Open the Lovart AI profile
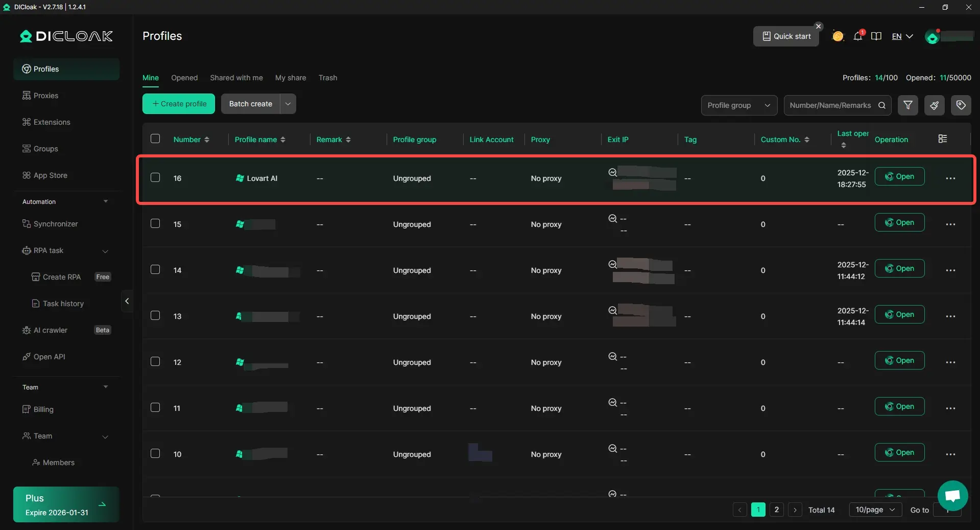Viewport: 980px width, 530px height. [x=899, y=177]
